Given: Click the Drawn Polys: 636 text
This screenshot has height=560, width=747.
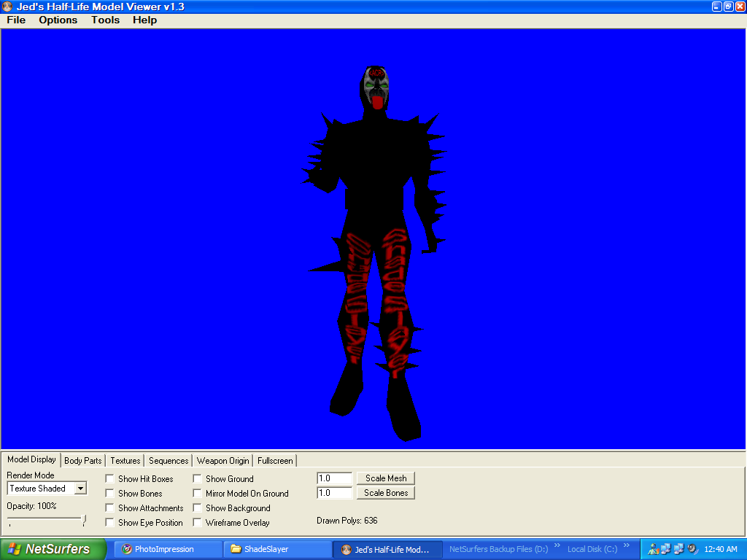Looking at the screenshot, I should (347, 521).
